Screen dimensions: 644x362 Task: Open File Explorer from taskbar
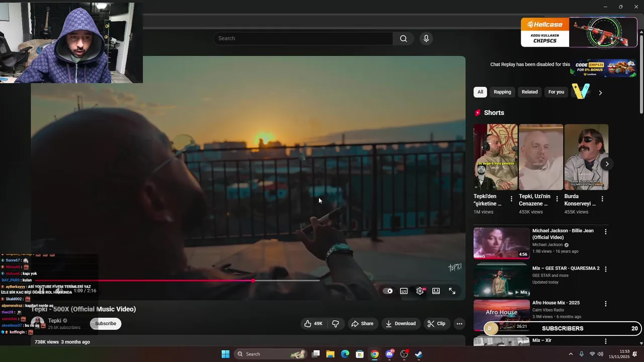[x=331, y=354]
